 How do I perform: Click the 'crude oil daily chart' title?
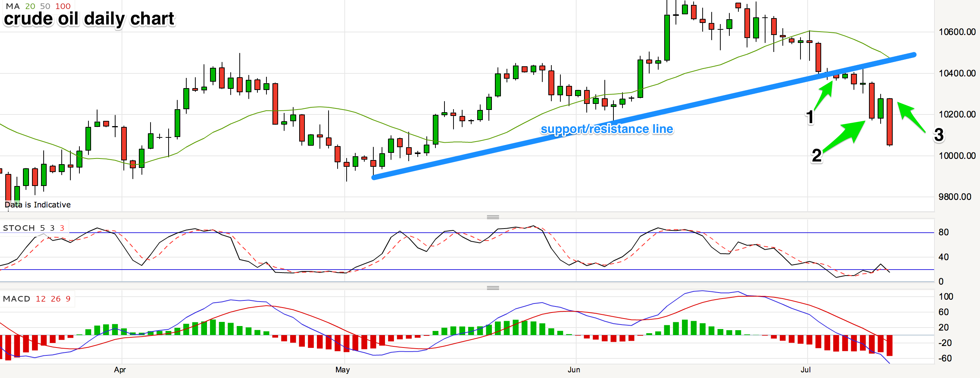click(89, 19)
